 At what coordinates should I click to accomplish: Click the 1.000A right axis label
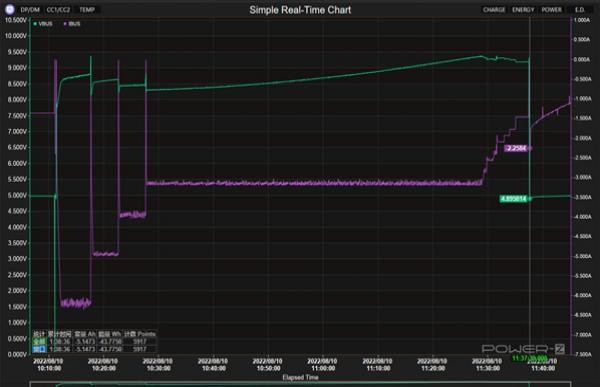582,20
